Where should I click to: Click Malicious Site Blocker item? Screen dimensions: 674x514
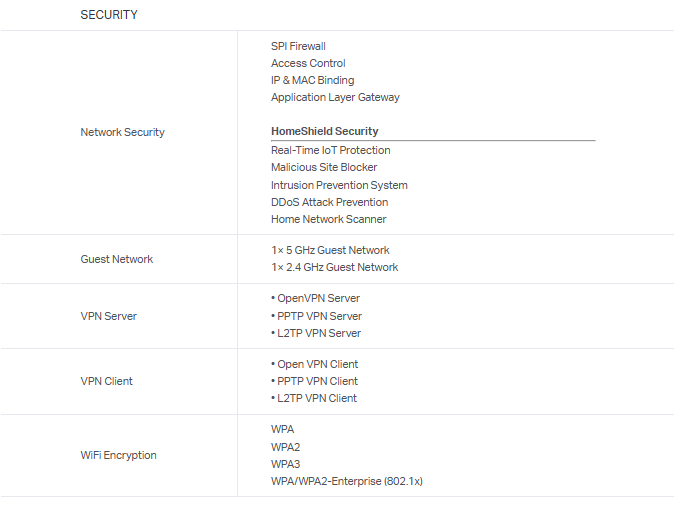(324, 167)
